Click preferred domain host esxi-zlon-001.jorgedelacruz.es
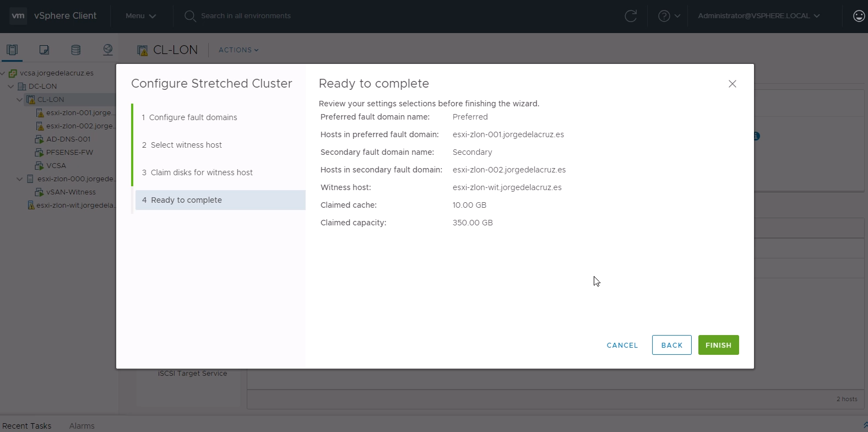This screenshot has height=432, width=868. coord(508,134)
